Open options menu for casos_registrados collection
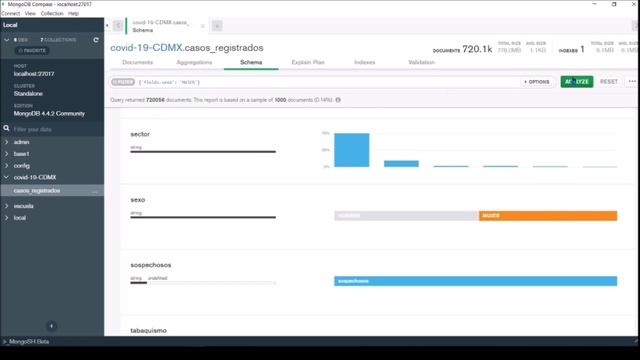This screenshot has width=640, height=360. tap(95, 191)
